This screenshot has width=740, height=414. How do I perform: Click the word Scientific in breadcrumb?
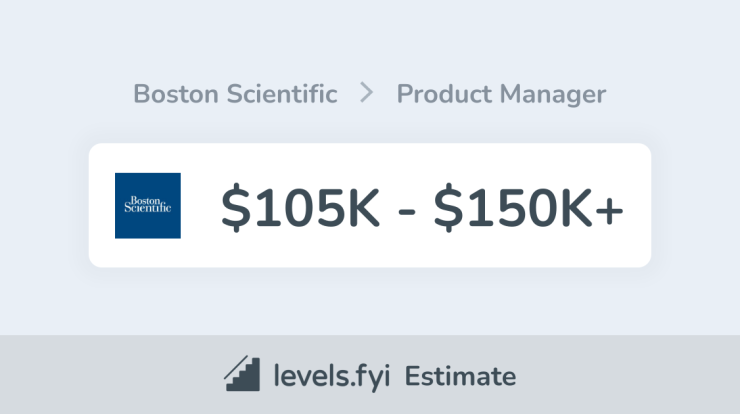point(282,93)
